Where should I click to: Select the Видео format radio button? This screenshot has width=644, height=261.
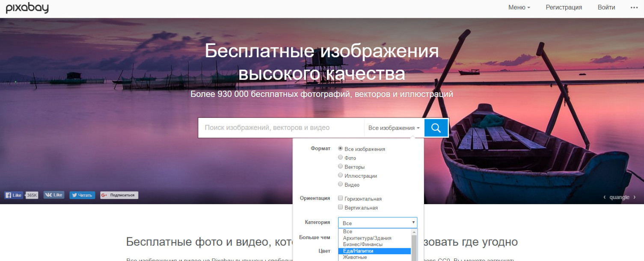341,185
